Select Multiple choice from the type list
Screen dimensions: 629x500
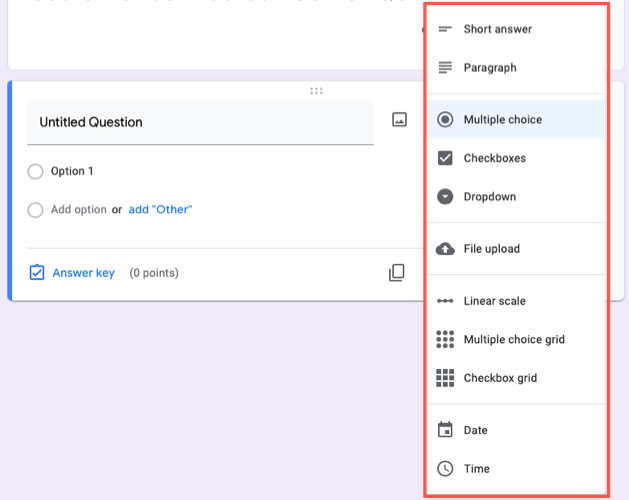click(x=502, y=120)
